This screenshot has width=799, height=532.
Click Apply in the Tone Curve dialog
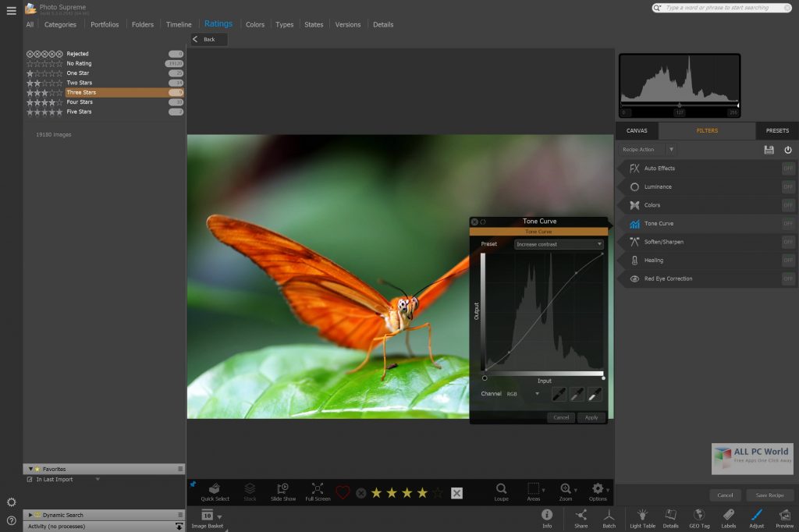click(591, 417)
